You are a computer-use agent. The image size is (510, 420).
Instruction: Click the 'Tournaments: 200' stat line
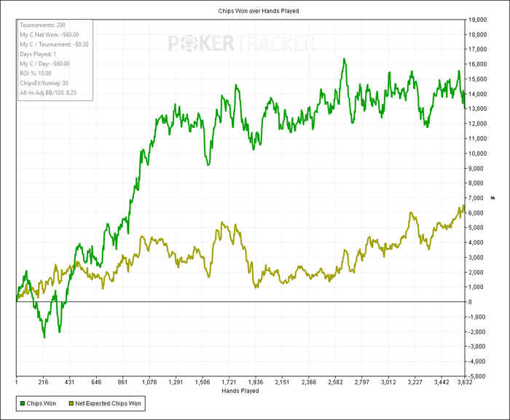pos(42,25)
